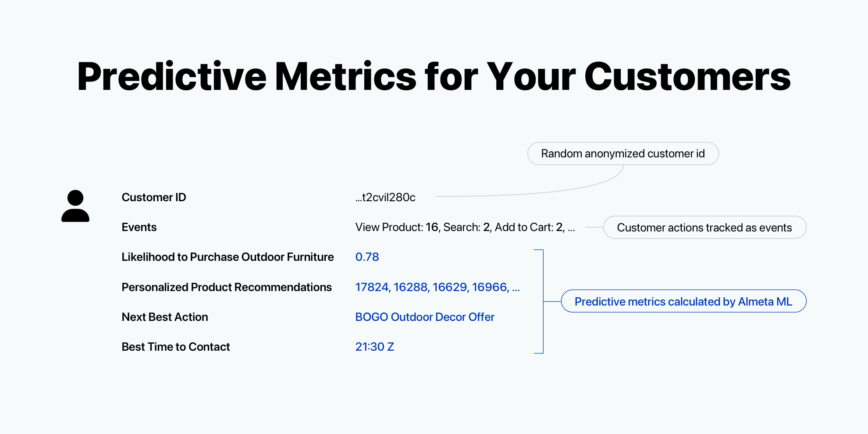Click the customer profile silhouette icon
The height and width of the screenshot is (434, 868).
click(x=75, y=206)
